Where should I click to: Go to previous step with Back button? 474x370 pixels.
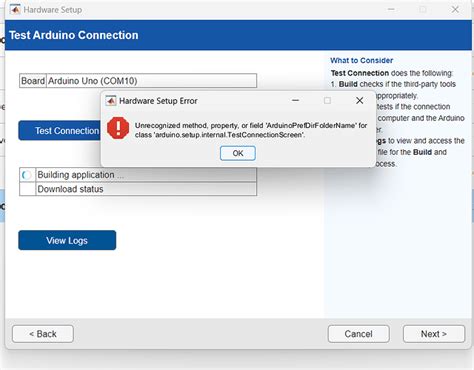coord(43,334)
